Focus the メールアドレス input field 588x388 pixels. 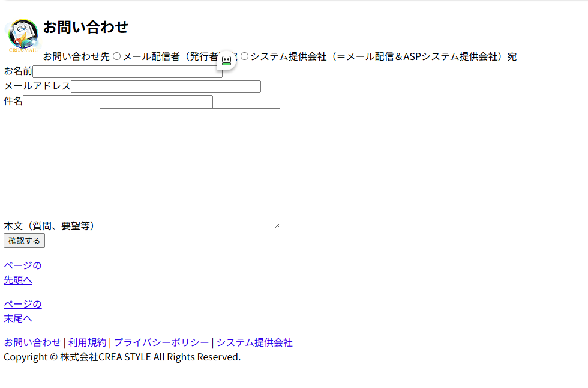pos(166,87)
